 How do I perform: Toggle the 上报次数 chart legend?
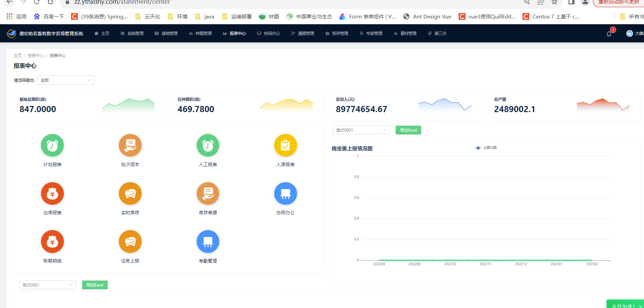(486, 148)
